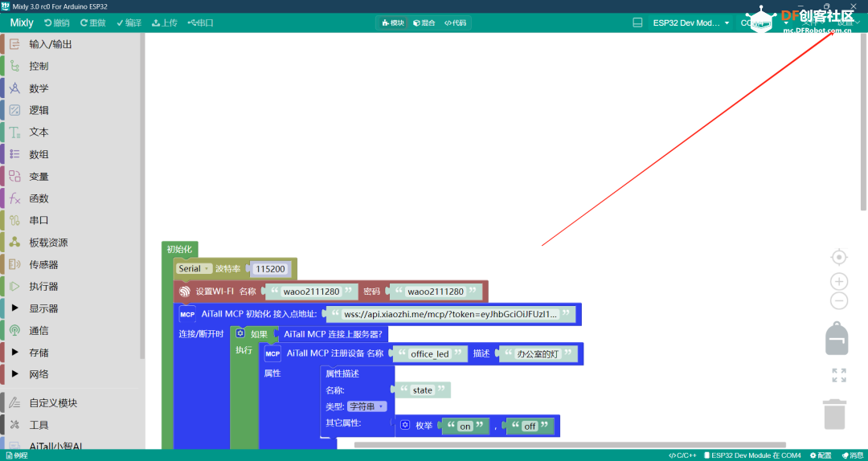Open the ESP32 Dev Module board dropdown

690,22
